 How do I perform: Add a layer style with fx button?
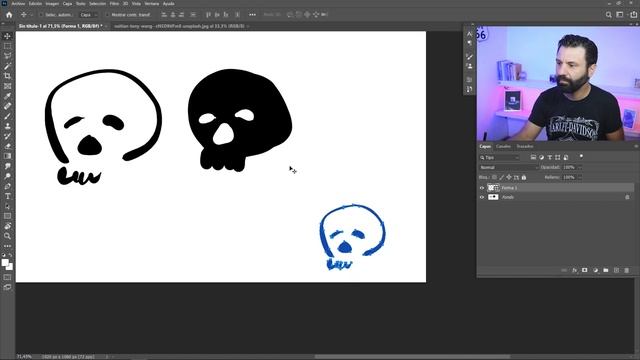pyautogui.click(x=574, y=270)
